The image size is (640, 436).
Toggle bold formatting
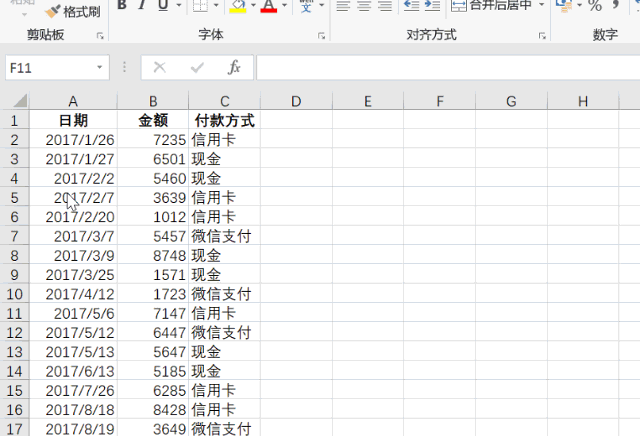click(121, 6)
